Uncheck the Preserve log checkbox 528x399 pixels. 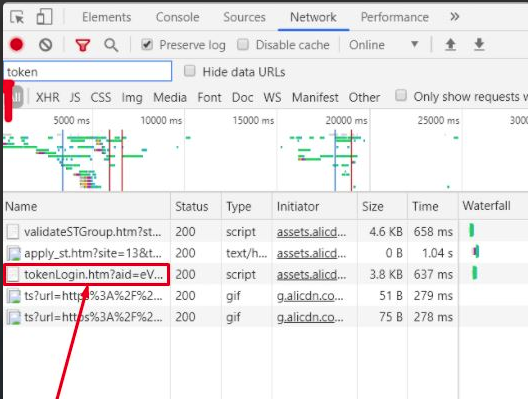(x=147, y=44)
